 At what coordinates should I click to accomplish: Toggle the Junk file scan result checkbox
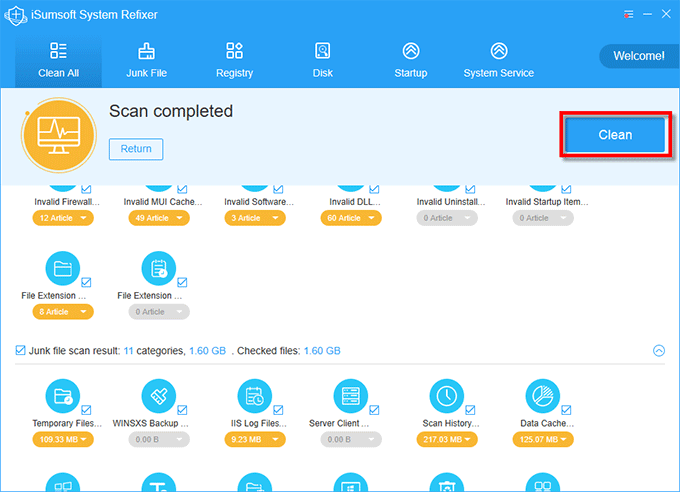[20, 350]
